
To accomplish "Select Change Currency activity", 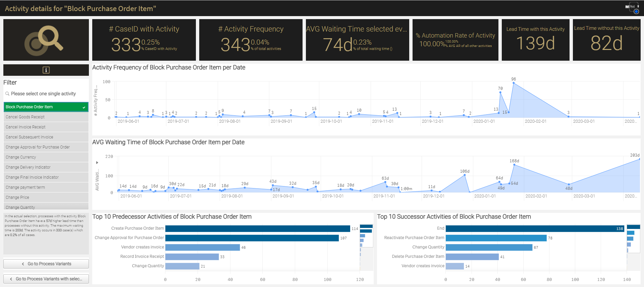I will 46,157.
